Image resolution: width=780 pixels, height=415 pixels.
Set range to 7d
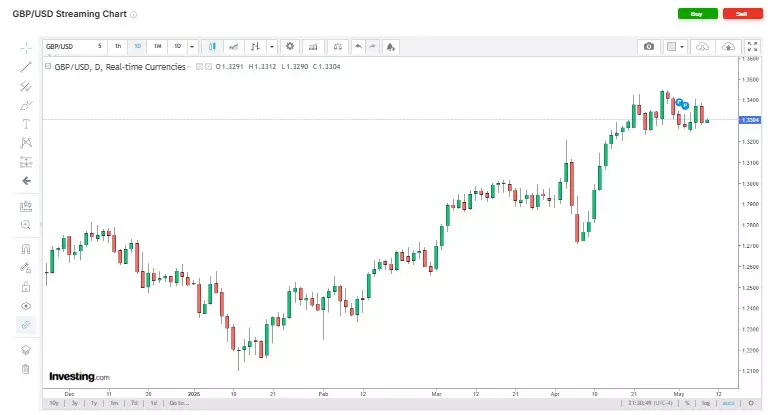pyautogui.click(x=134, y=403)
